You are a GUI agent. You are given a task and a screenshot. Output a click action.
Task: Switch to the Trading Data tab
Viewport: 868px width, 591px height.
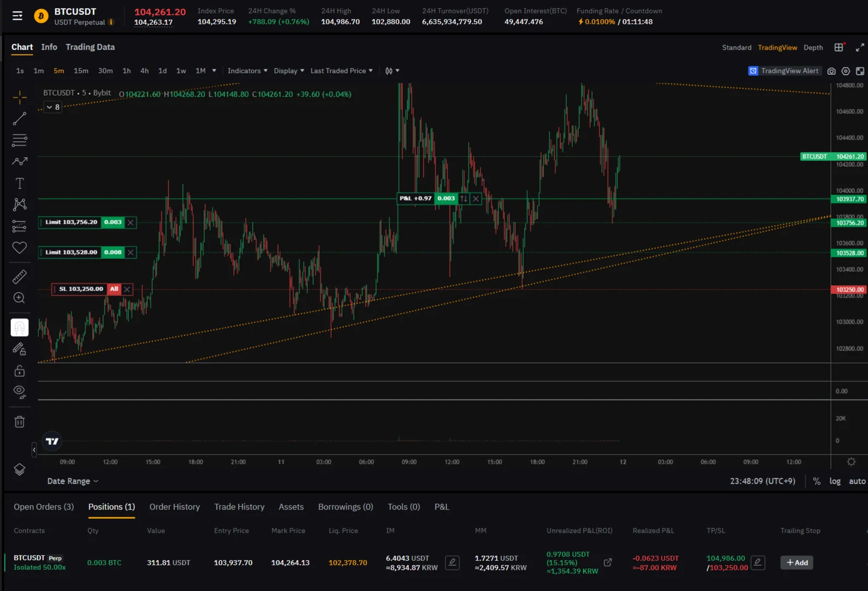click(90, 47)
